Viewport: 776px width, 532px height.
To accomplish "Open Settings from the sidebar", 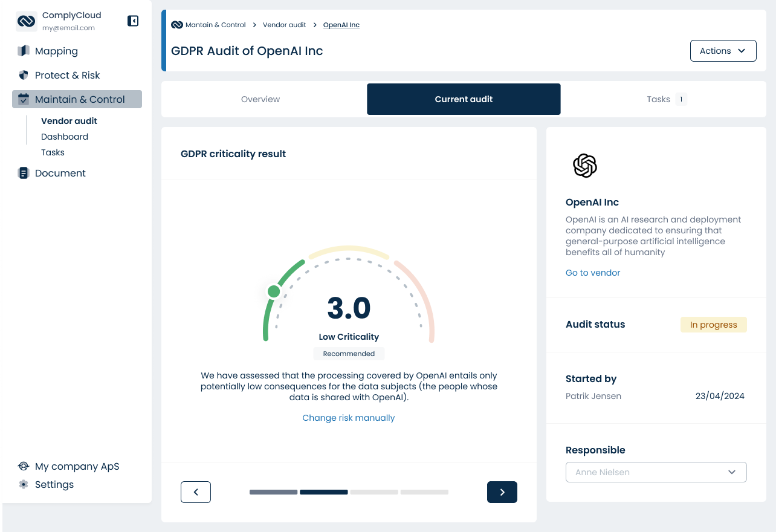I will tap(54, 484).
